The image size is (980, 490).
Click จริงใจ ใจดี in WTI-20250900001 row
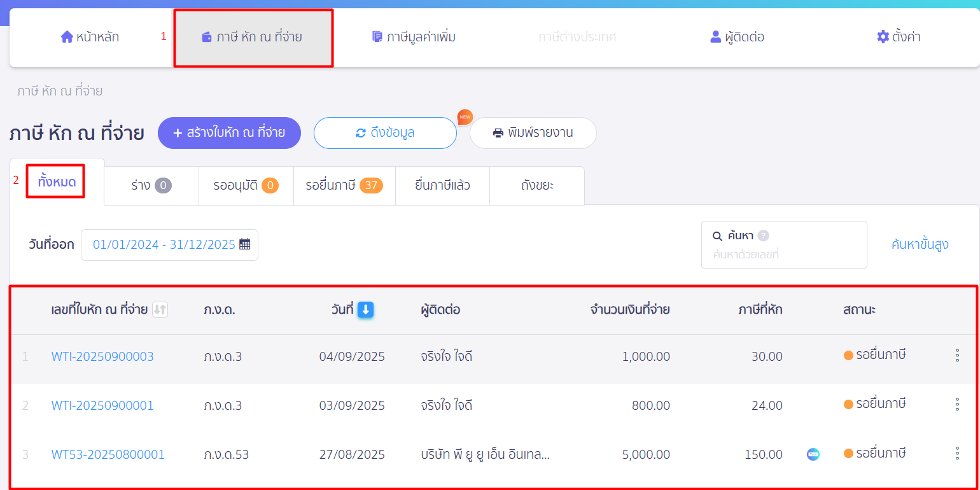pyautogui.click(x=446, y=405)
